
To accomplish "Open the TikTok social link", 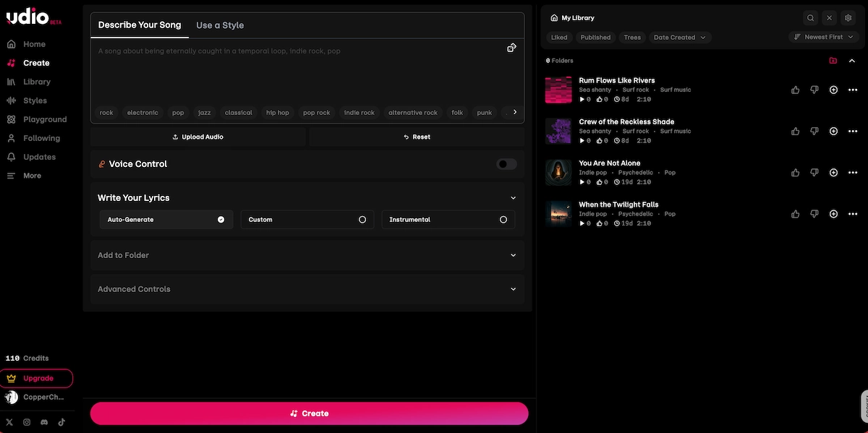I will (61, 422).
